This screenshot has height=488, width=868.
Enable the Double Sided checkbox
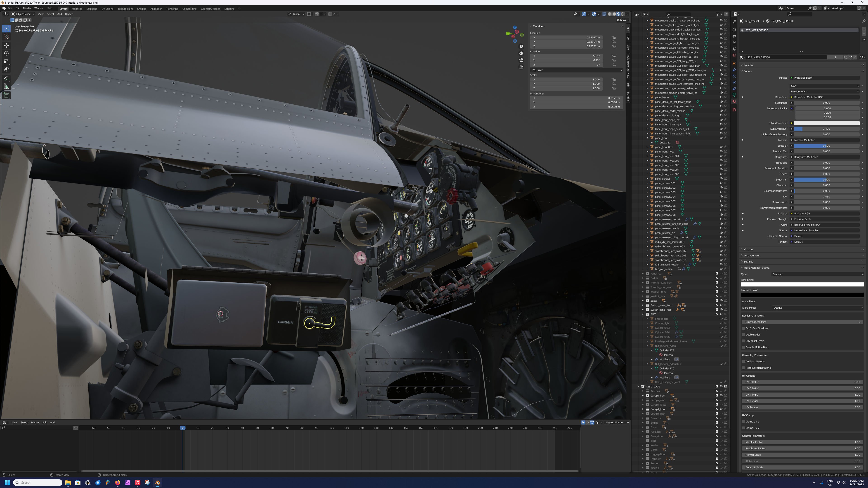[744, 335]
